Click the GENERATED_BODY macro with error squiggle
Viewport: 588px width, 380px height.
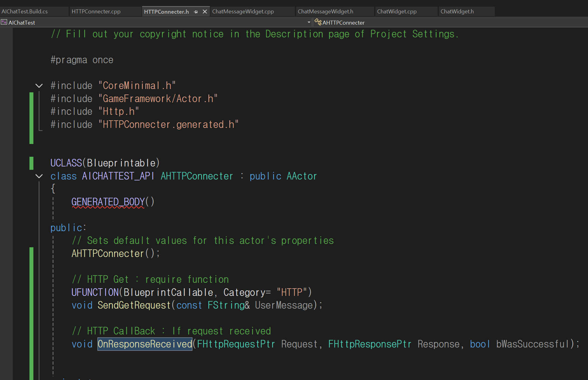pyautogui.click(x=108, y=202)
